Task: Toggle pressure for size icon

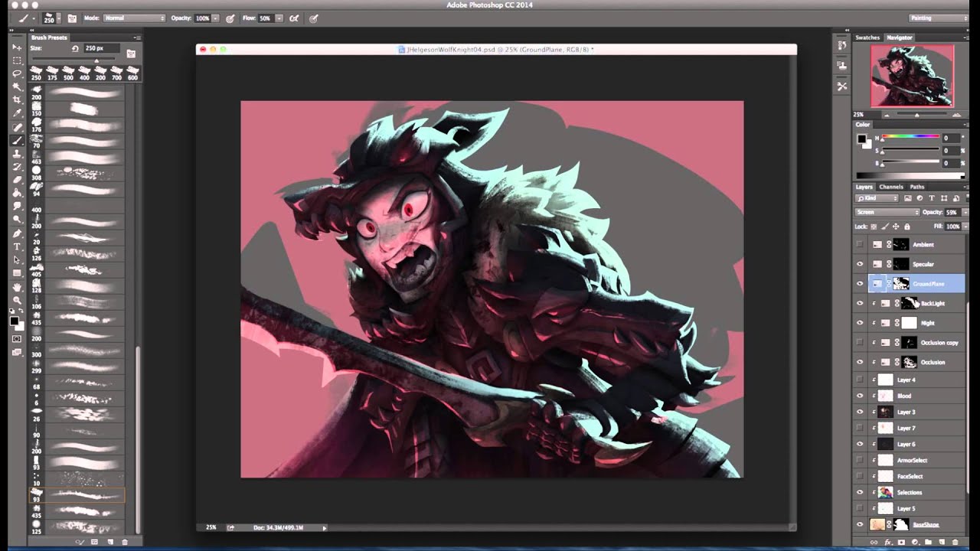Action: tap(313, 18)
